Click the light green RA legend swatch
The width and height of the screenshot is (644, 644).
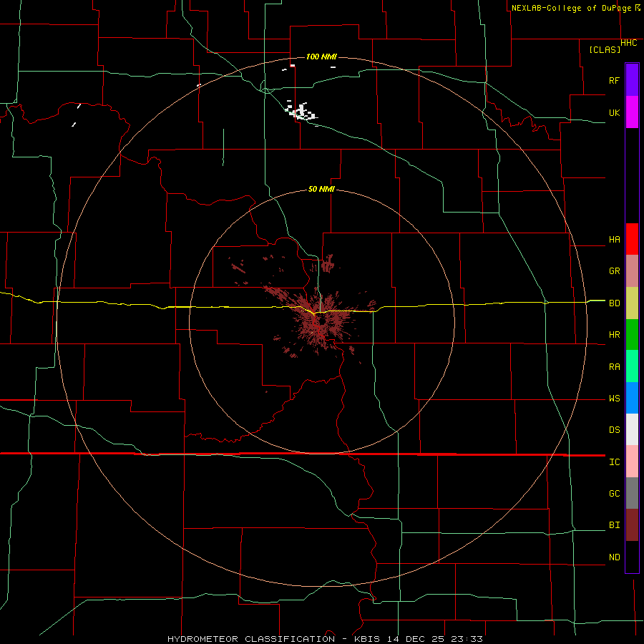tap(632, 366)
